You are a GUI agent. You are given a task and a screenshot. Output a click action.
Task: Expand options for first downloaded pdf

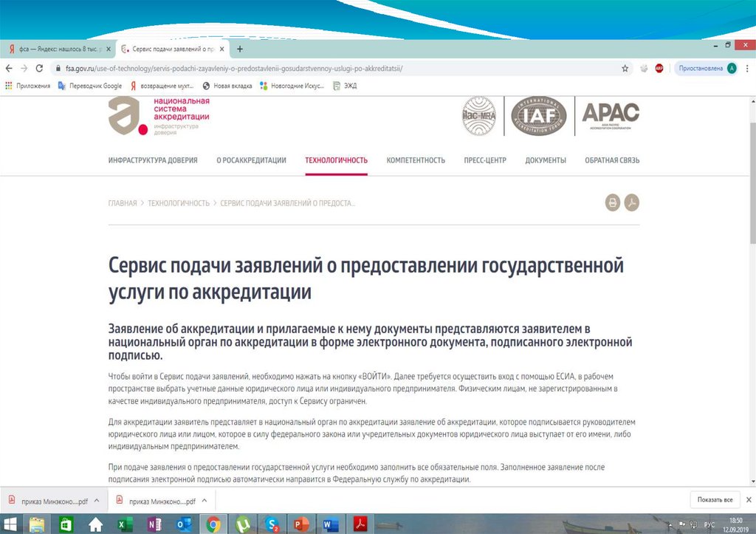(x=97, y=501)
